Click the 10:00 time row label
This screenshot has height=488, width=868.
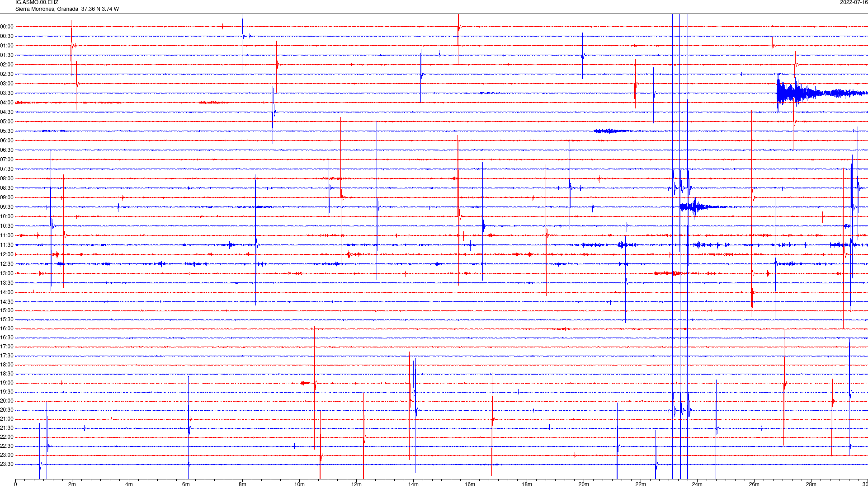pos(7,216)
